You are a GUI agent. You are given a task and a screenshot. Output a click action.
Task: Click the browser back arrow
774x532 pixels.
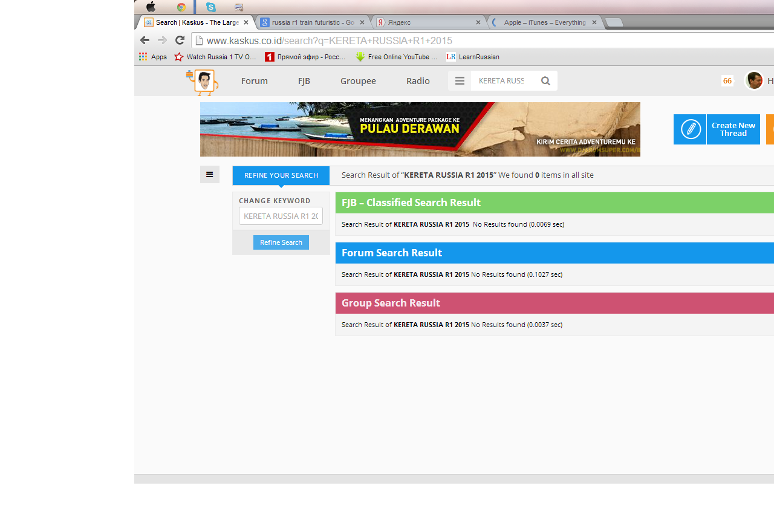coord(145,41)
